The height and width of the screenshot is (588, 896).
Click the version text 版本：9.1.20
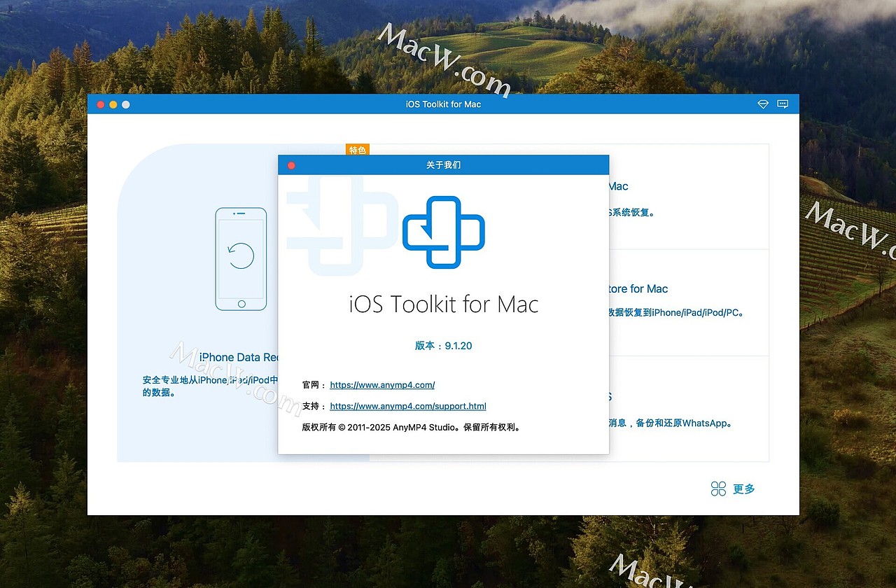pyautogui.click(x=443, y=345)
